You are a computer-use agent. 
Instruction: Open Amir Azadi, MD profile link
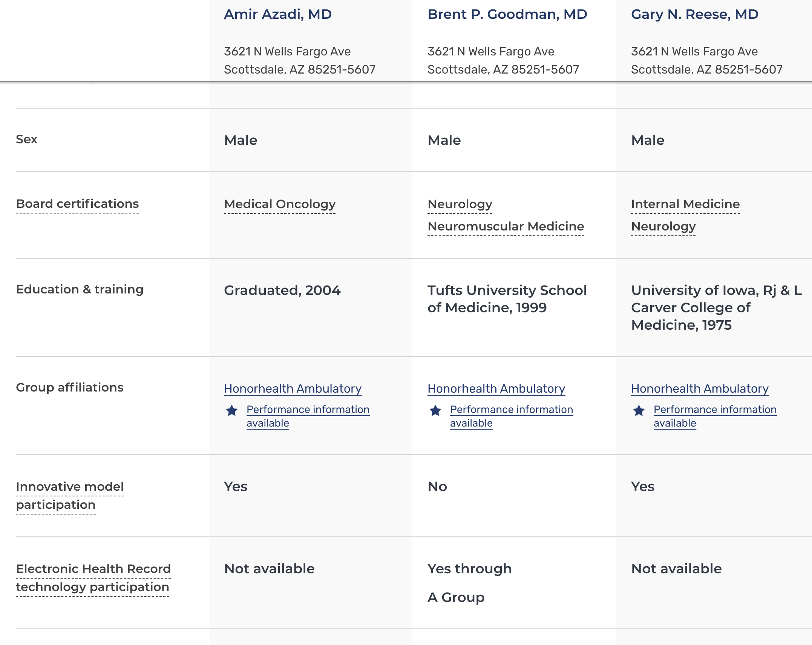(278, 14)
